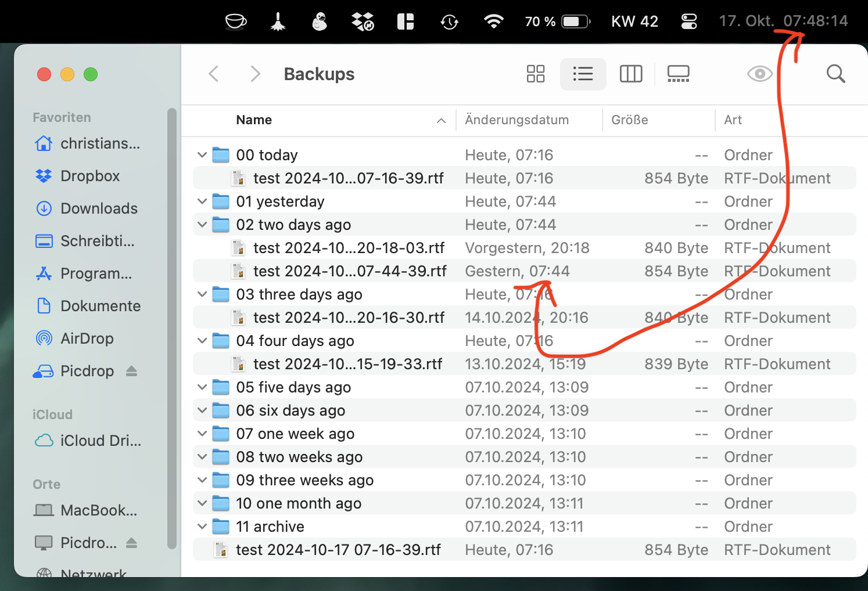Image resolution: width=868 pixels, height=591 pixels.
Task: Sort by Änderungsdatum column header
Action: click(x=517, y=120)
